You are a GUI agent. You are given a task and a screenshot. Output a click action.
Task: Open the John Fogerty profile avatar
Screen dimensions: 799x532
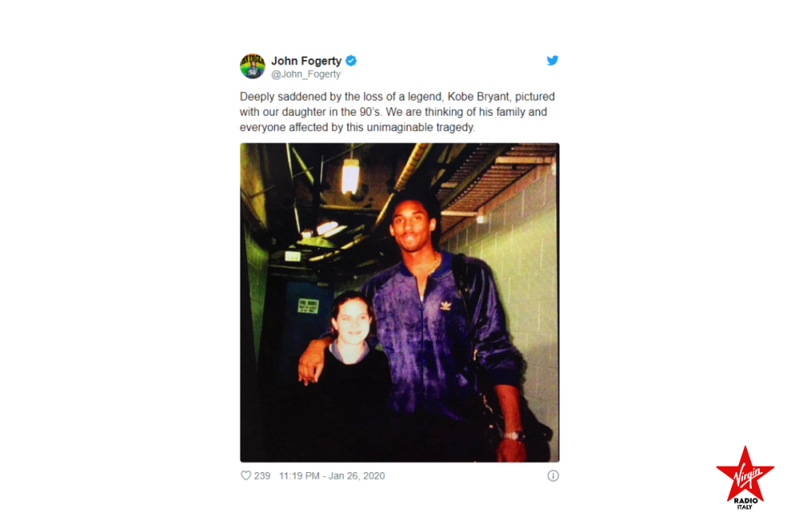click(252, 66)
